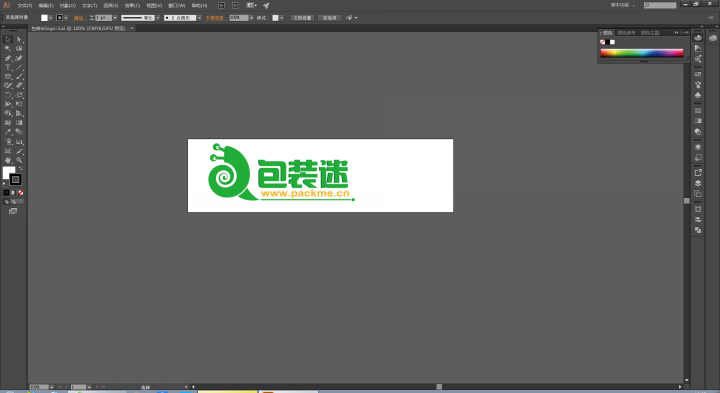Open the variable width profile dropdown
Image resolution: width=720 pixels, height=393 pixels.
coord(158,18)
